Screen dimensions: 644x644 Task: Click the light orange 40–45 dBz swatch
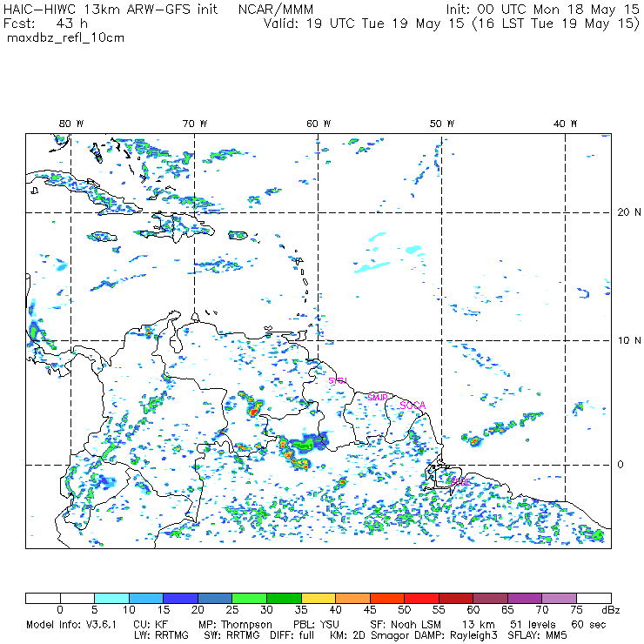(x=352, y=598)
